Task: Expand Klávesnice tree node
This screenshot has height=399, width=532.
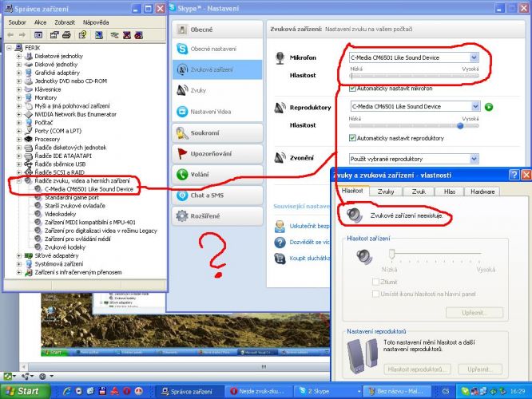Action: point(19,89)
